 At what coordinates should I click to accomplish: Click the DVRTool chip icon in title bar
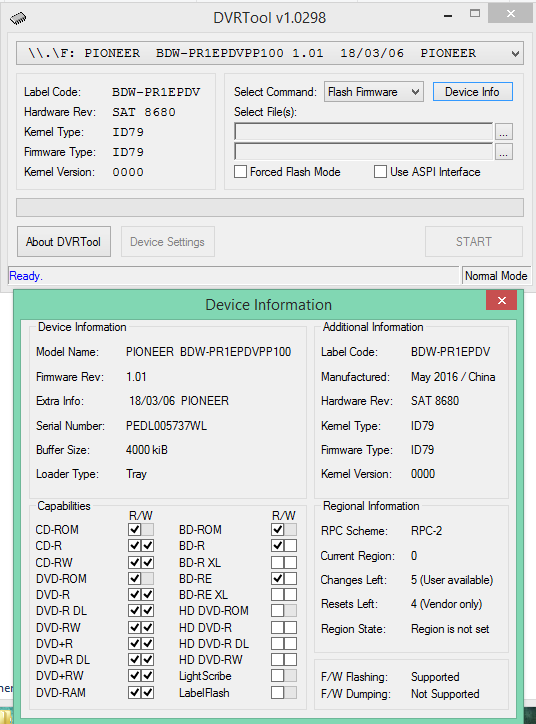tap(18, 18)
